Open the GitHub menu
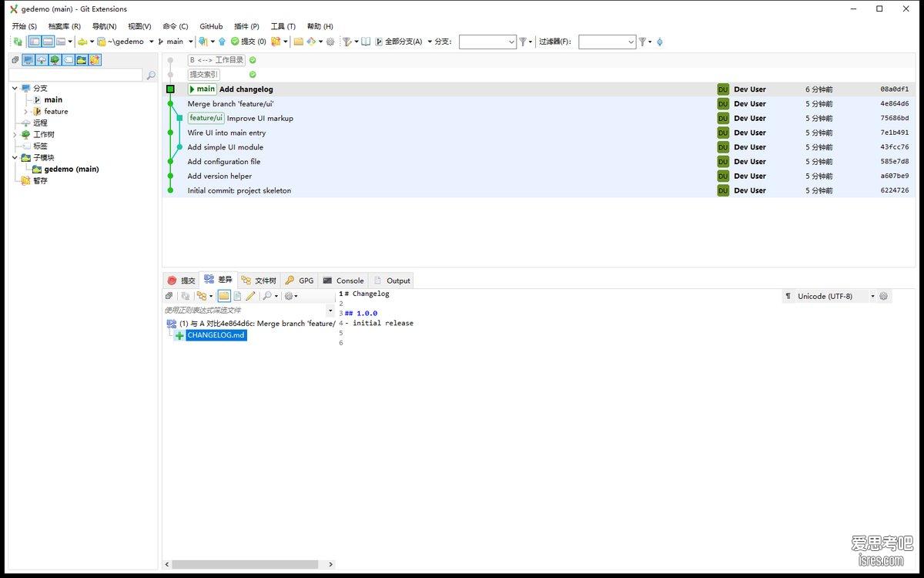This screenshot has width=924, height=578. pyautogui.click(x=211, y=26)
